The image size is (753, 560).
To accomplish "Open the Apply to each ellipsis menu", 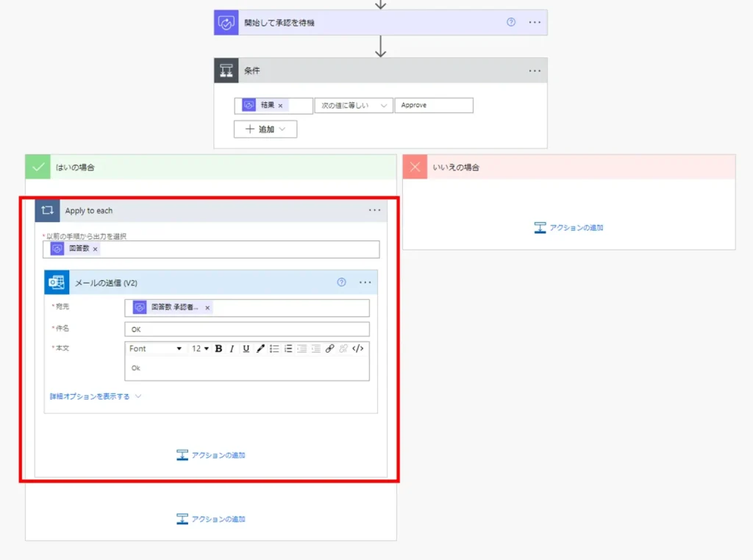I will (375, 210).
